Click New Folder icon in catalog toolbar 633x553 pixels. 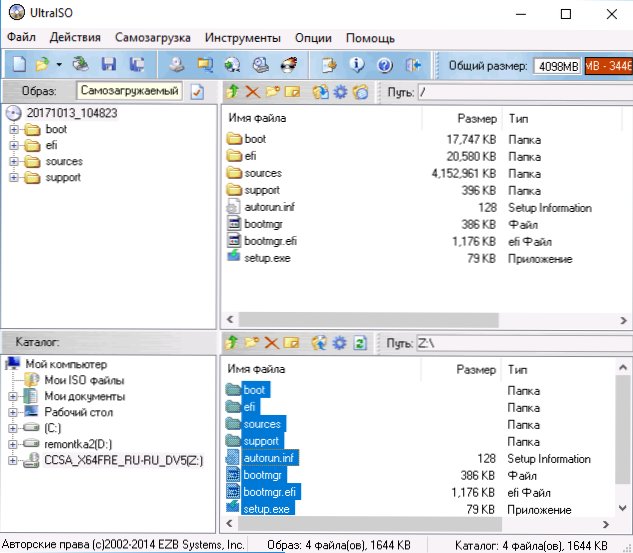point(252,343)
